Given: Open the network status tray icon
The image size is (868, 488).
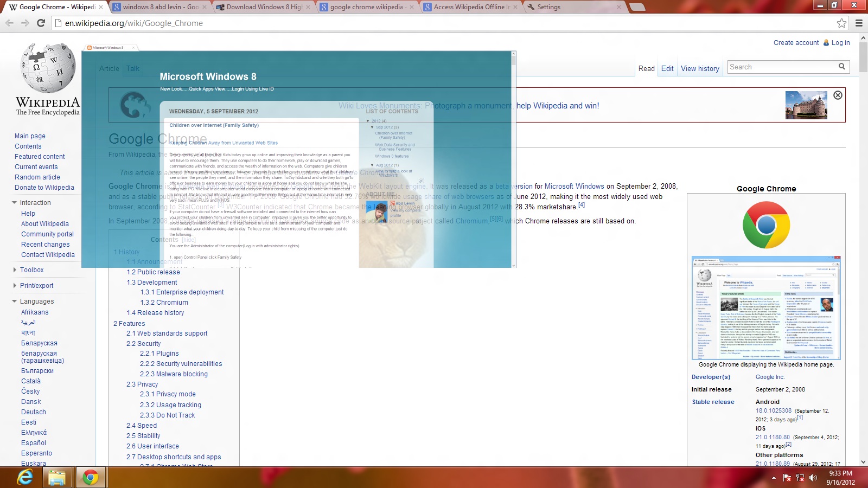Looking at the screenshot, I should [x=800, y=478].
